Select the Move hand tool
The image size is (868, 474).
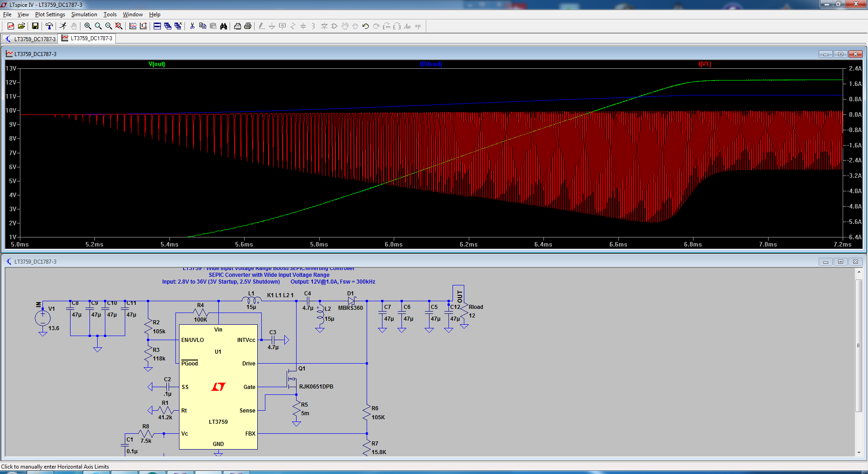tap(345, 26)
